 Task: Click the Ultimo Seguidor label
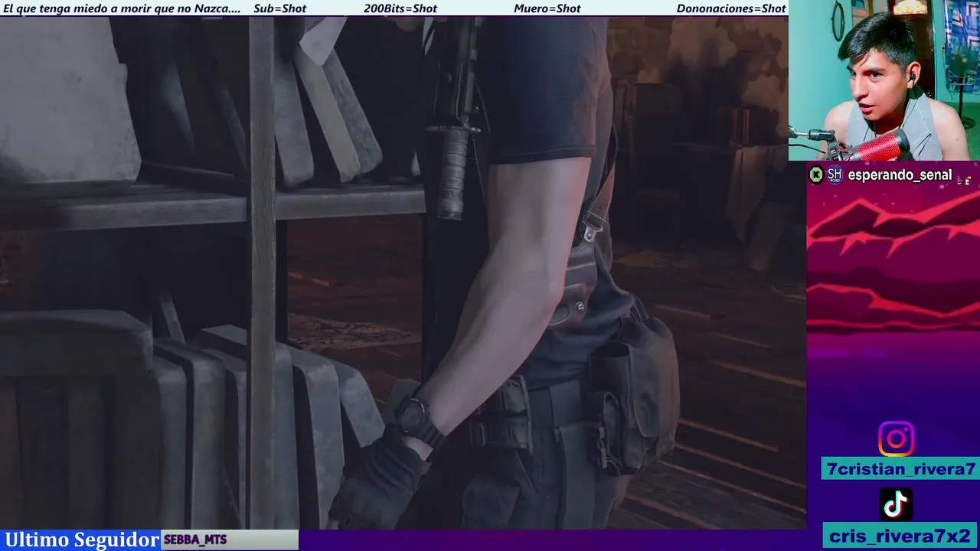81,540
